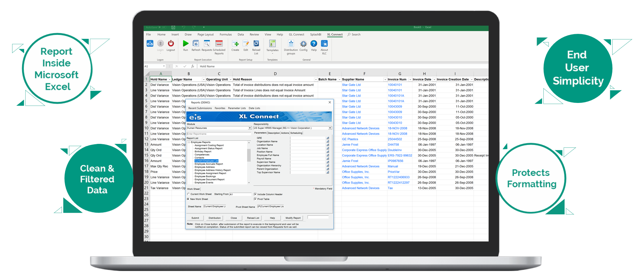Switch to the Description tab
This screenshot has width=644, height=276.
click(274, 133)
